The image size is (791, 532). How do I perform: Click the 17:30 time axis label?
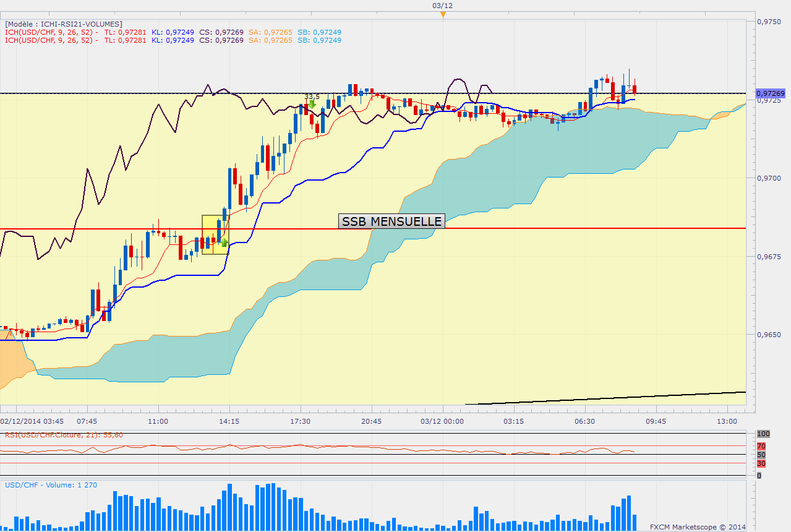point(300,421)
